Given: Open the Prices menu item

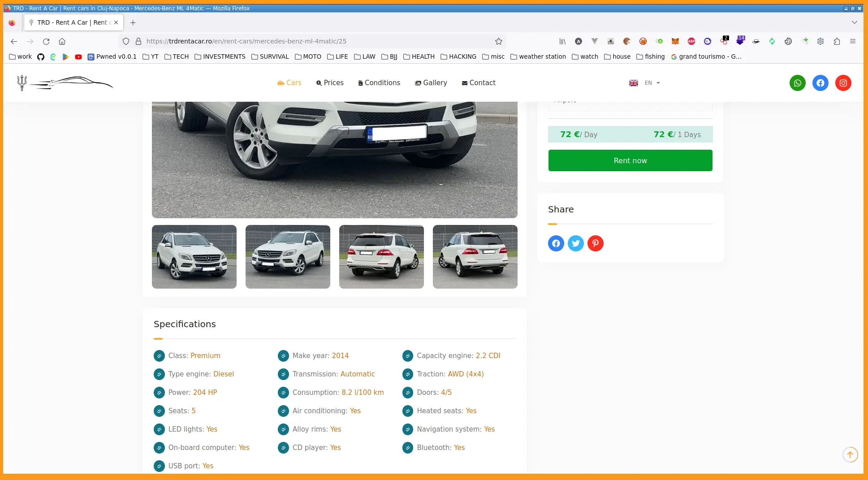Looking at the screenshot, I should (x=330, y=83).
